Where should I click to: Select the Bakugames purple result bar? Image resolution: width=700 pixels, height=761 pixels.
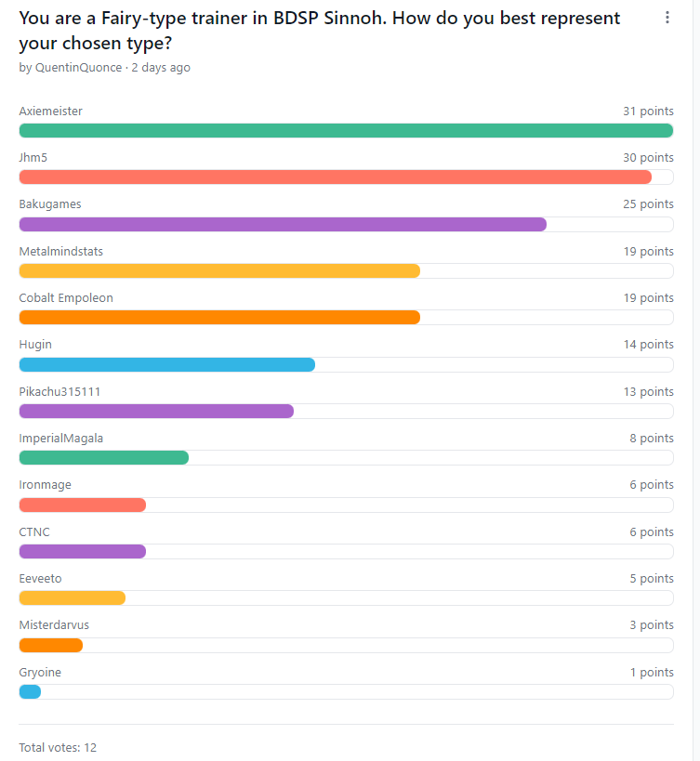[x=283, y=224]
